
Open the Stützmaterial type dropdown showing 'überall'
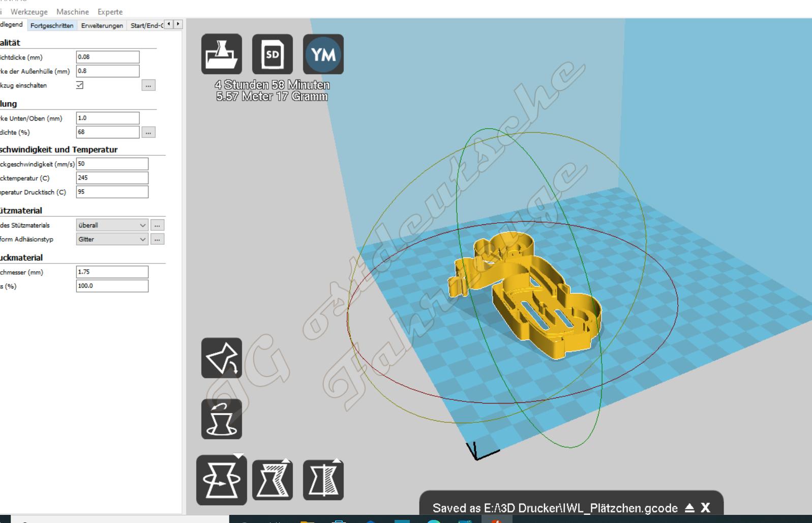(x=112, y=225)
